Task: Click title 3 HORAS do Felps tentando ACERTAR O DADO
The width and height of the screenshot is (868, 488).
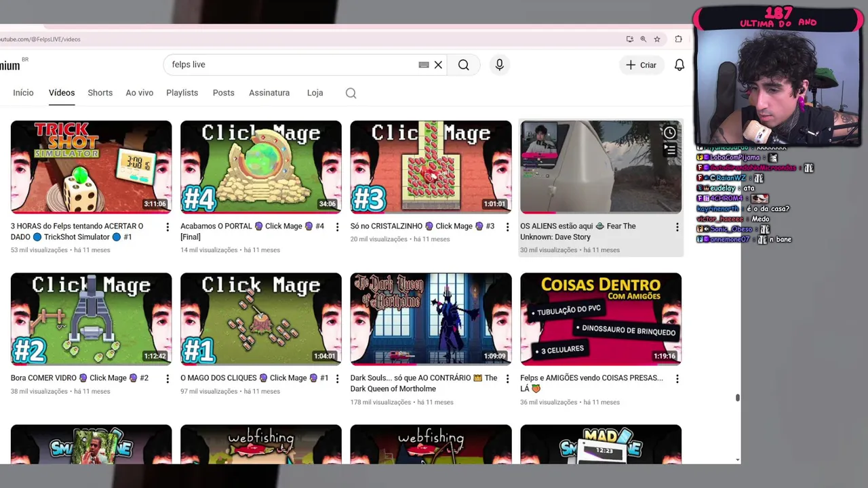Action: click(77, 231)
